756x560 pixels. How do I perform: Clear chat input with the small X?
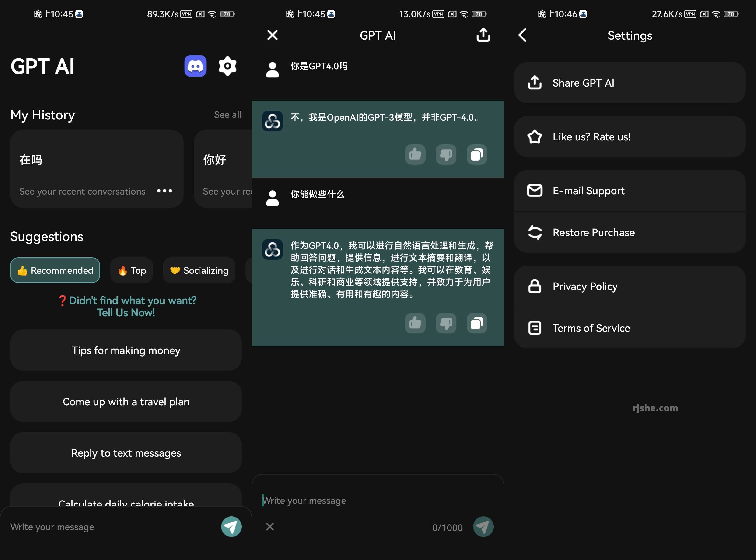(270, 526)
